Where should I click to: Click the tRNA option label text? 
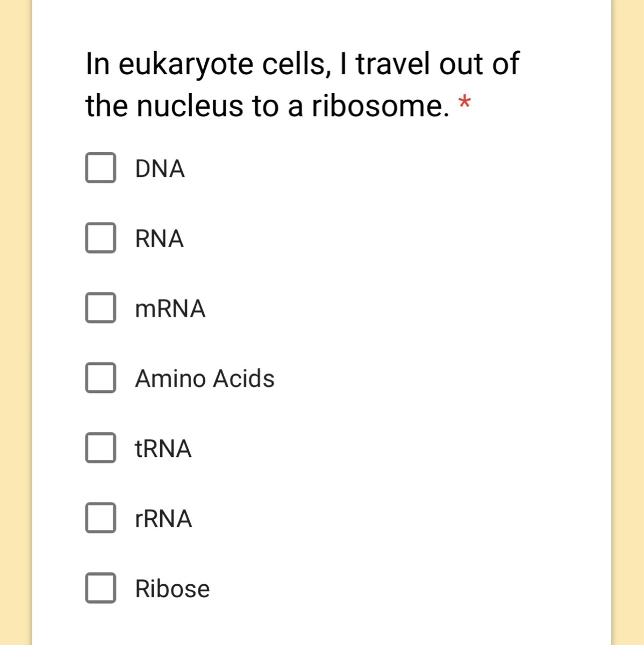163,449
